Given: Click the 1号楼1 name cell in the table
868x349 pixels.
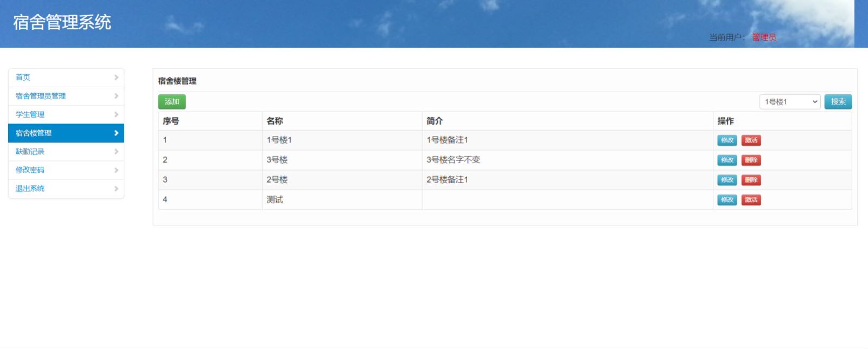Looking at the screenshot, I should (342, 140).
